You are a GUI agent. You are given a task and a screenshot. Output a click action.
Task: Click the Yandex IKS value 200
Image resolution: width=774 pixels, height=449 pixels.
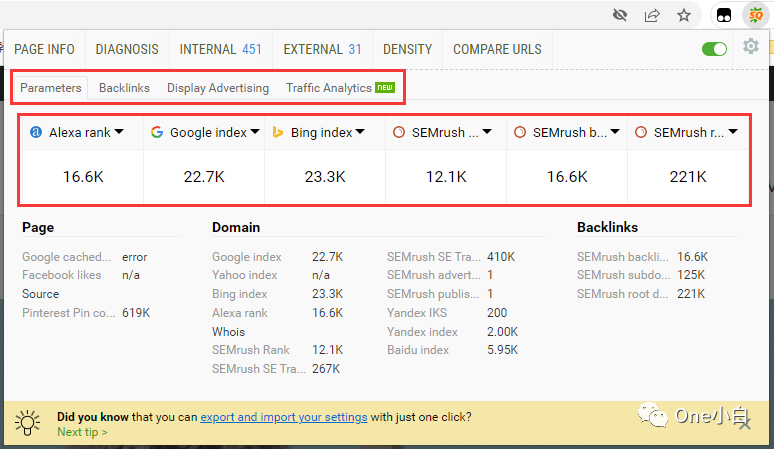pos(497,313)
